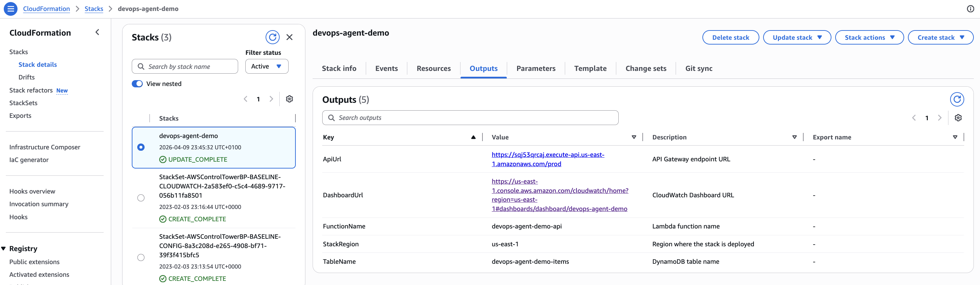Open IaC generator in sidebar
Image resolution: width=980 pixels, height=285 pixels.
pos(29,160)
